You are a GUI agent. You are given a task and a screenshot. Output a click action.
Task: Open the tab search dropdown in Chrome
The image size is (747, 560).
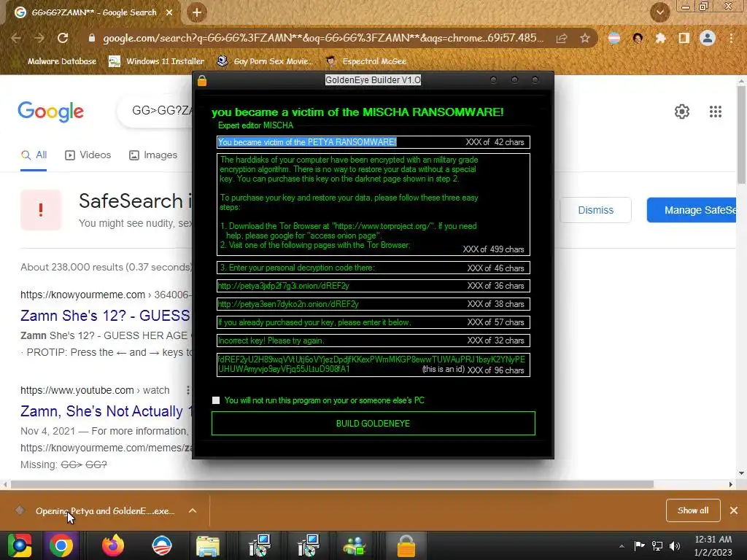pyautogui.click(x=660, y=12)
